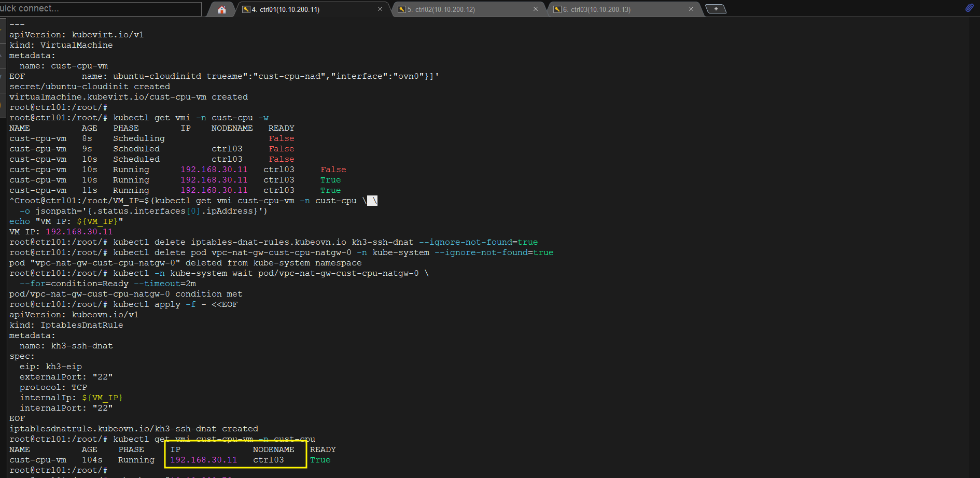Click the '11s' age value
Image resolution: width=980 pixels, height=478 pixels.
pos(90,190)
